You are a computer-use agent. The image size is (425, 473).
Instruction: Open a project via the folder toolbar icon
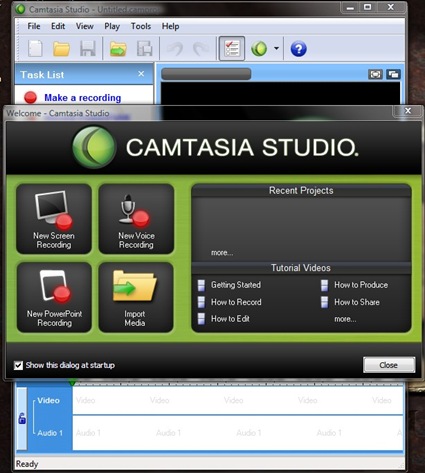click(62, 49)
